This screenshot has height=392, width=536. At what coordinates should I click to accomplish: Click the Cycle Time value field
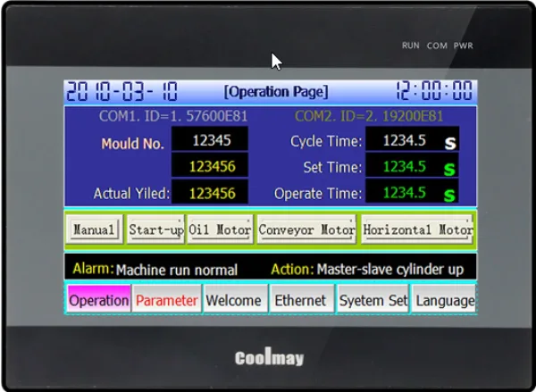[x=412, y=138]
